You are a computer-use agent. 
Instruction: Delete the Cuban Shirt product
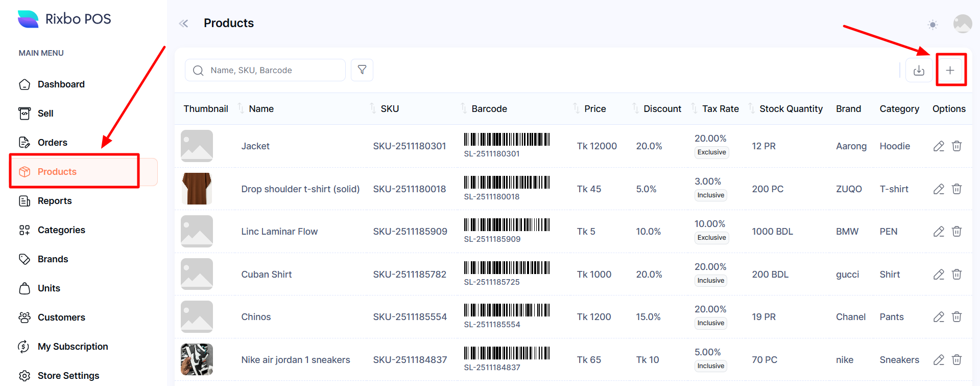957,275
